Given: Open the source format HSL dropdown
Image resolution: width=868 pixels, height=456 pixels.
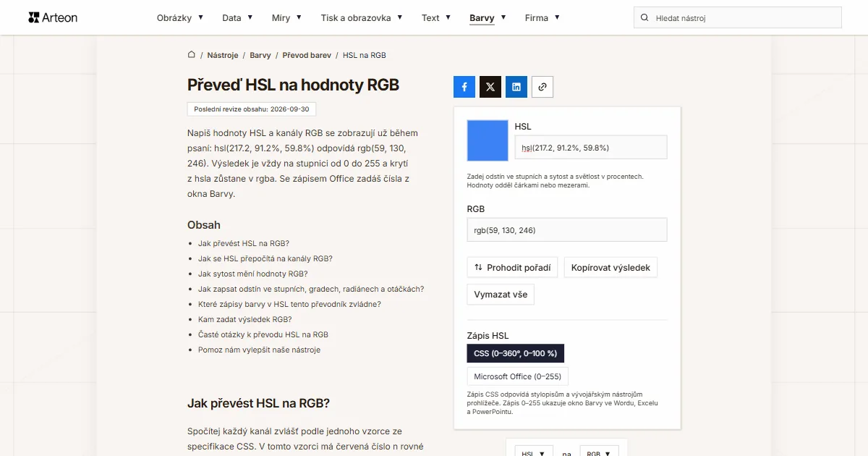Looking at the screenshot, I should click(534, 454).
